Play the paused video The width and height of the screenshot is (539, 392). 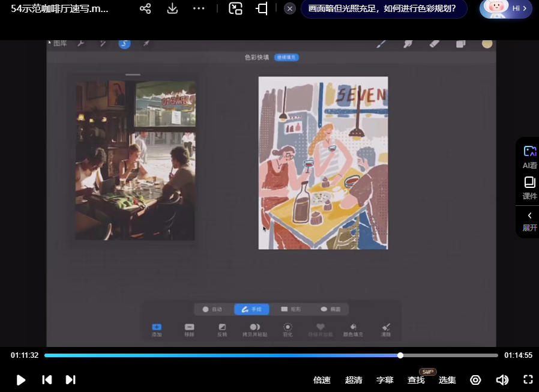pyautogui.click(x=21, y=380)
